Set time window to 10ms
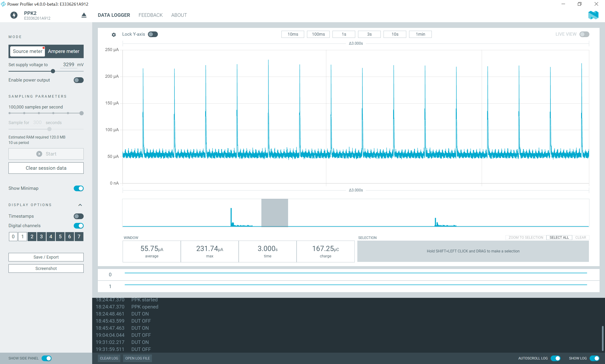 pyautogui.click(x=293, y=34)
